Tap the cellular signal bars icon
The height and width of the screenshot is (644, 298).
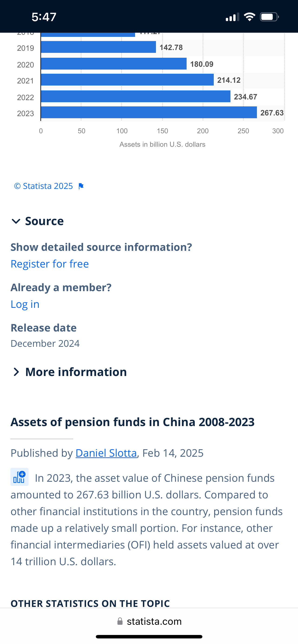pyautogui.click(x=233, y=17)
